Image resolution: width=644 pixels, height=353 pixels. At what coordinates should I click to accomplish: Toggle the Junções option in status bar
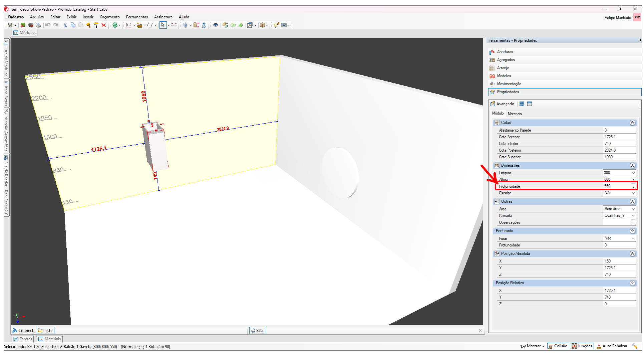coord(582,346)
